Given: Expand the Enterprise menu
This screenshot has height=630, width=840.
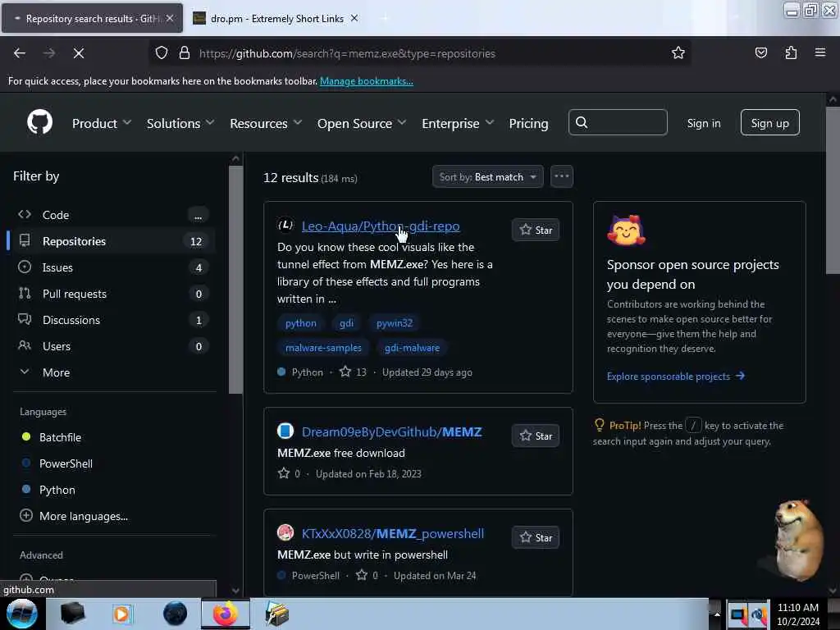Looking at the screenshot, I should tap(458, 123).
